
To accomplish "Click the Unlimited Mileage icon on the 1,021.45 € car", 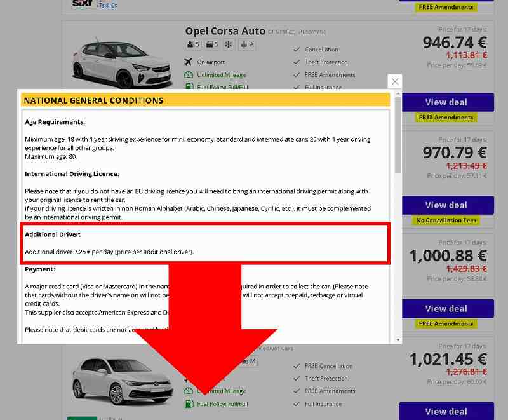I will click(x=189, y=391).
